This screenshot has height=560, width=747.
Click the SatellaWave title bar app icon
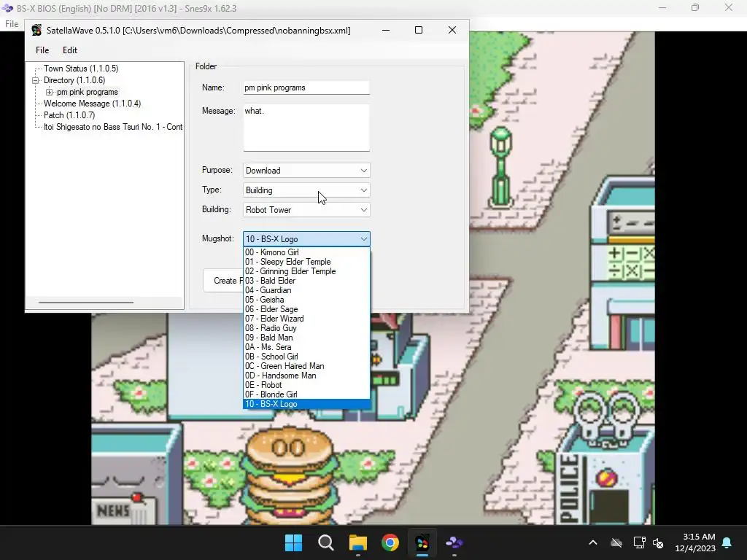[36, 31]
